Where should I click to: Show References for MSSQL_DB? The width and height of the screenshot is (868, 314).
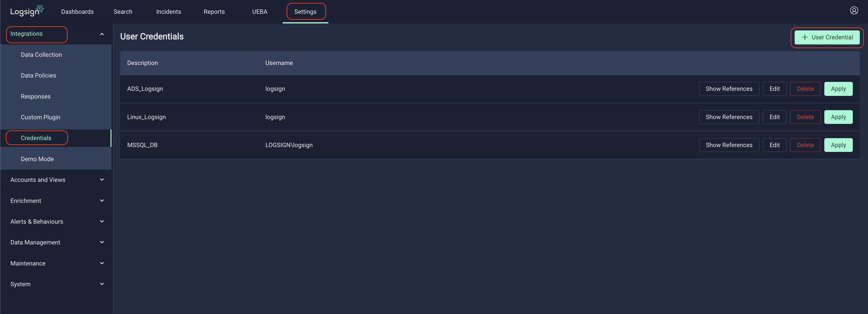(729, 145)
